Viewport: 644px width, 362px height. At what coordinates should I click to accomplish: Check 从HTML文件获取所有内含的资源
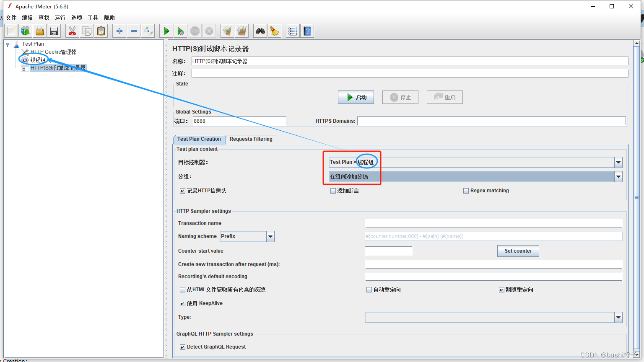182,290
